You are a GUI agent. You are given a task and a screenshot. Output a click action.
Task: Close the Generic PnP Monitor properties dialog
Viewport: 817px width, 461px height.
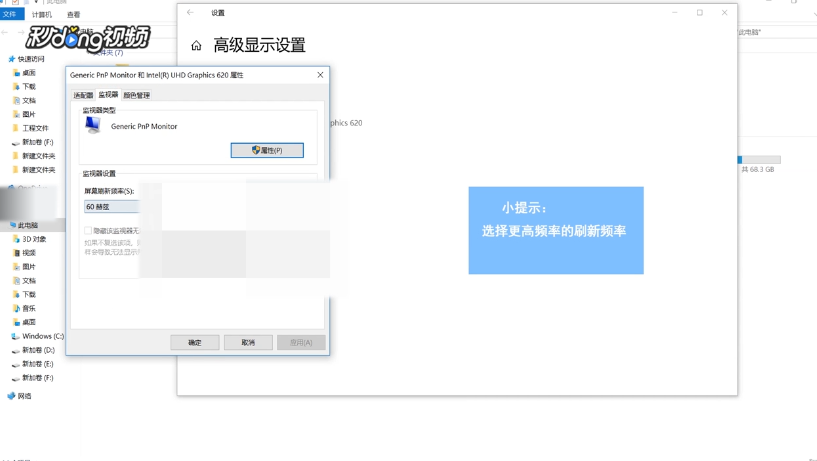pos(320,75)
